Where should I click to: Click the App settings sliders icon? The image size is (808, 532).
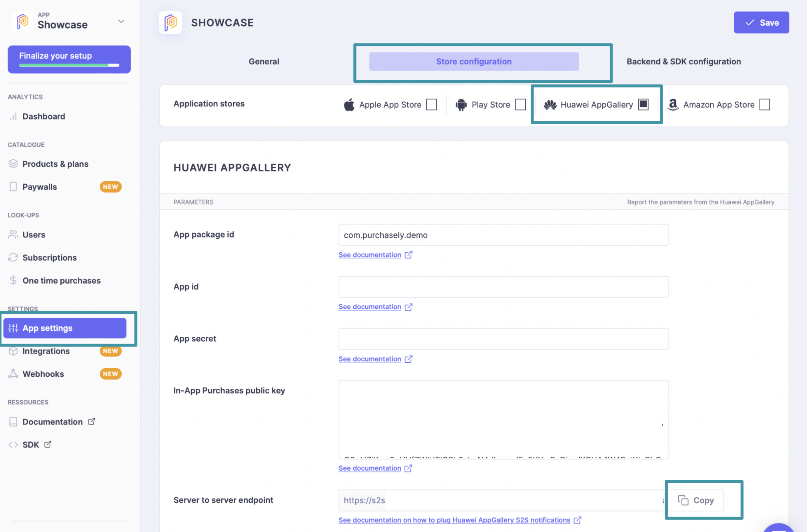[13, 328]
